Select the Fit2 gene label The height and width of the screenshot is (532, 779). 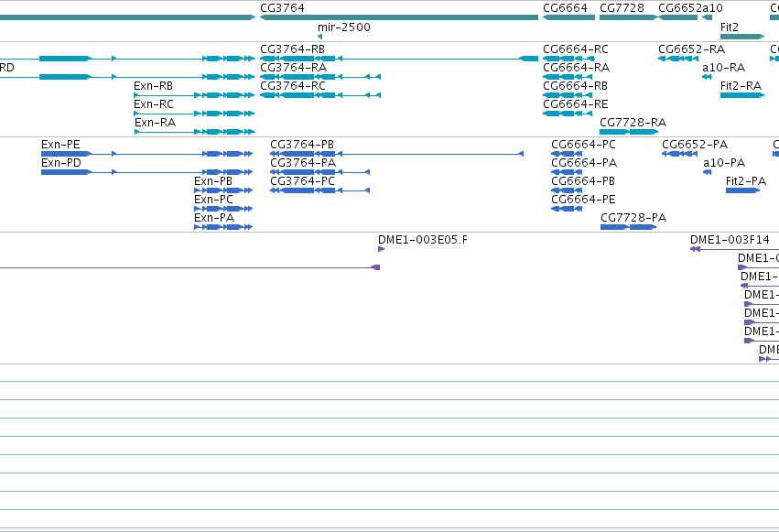(730, 27)
